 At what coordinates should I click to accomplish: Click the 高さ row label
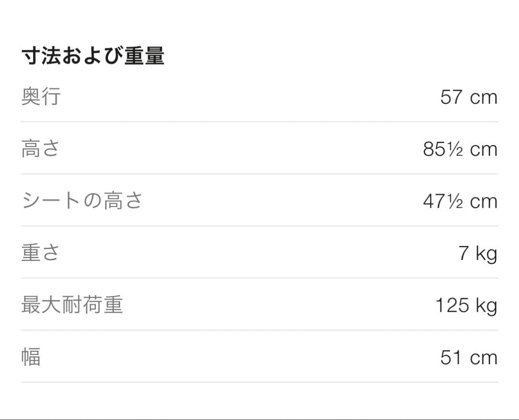(x=41, y=149)
